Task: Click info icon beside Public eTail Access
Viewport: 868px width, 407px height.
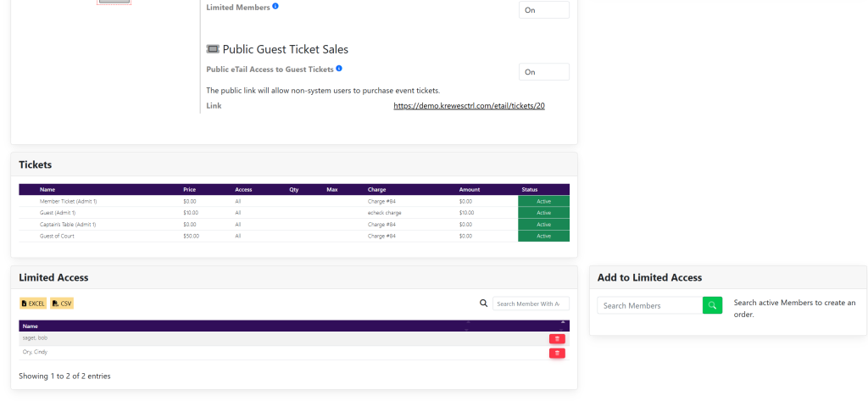Action: 339,68
